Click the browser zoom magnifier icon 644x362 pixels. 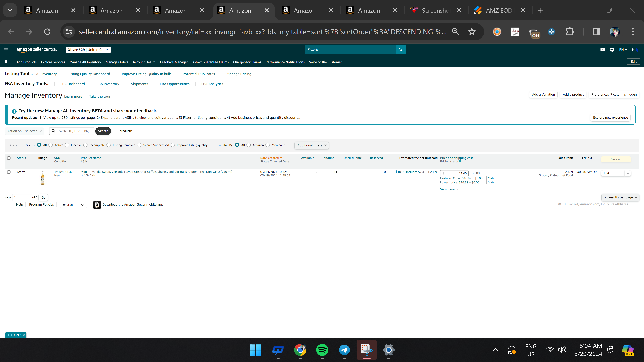[456, 32]
